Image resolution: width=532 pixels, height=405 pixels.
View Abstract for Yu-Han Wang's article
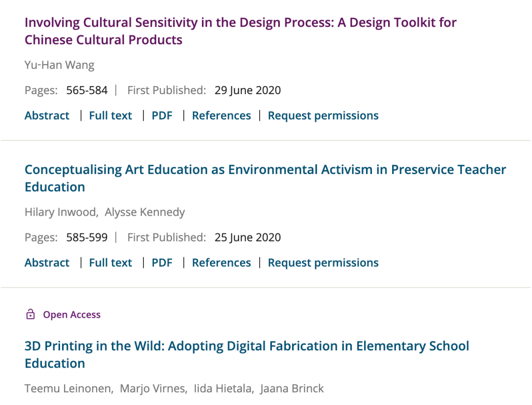pos(47,115)
